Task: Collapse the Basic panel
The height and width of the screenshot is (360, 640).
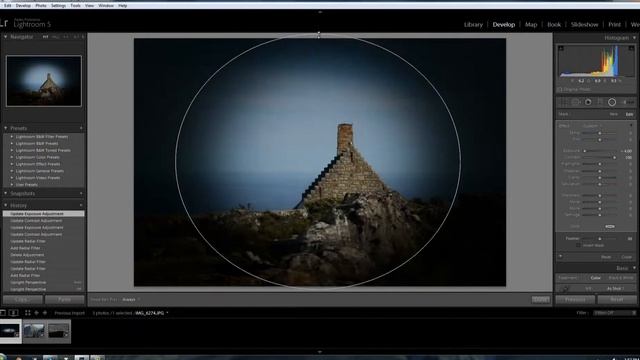Action: point(634,268)
